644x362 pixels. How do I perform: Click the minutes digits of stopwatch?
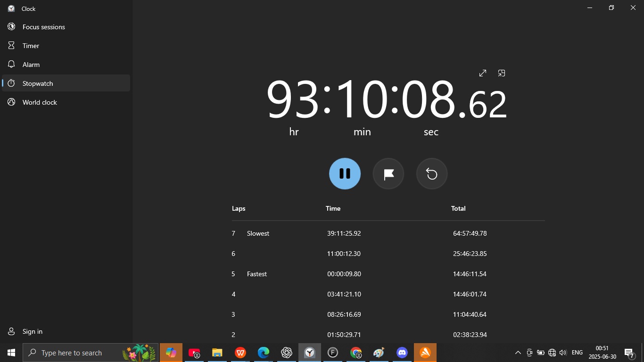tap(362, 99)
